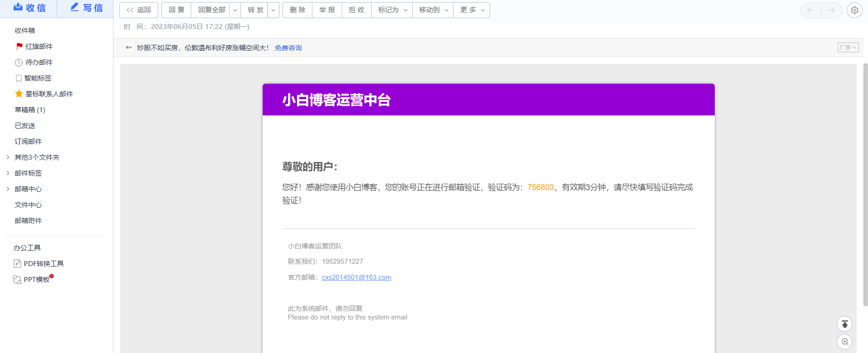868x353 pixels.
Task: Expand 其他3个文件夹 folder group
Action: point(8,157)
